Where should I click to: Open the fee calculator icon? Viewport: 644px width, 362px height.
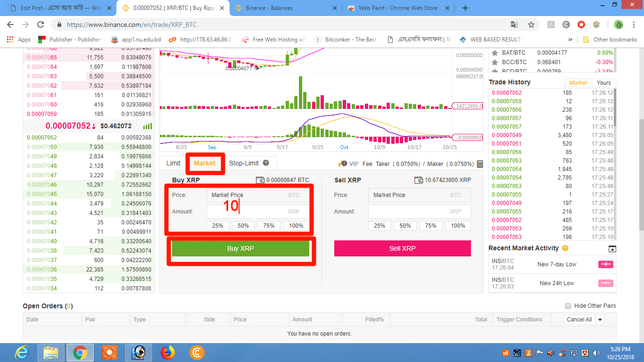click(x=480, y=164)
